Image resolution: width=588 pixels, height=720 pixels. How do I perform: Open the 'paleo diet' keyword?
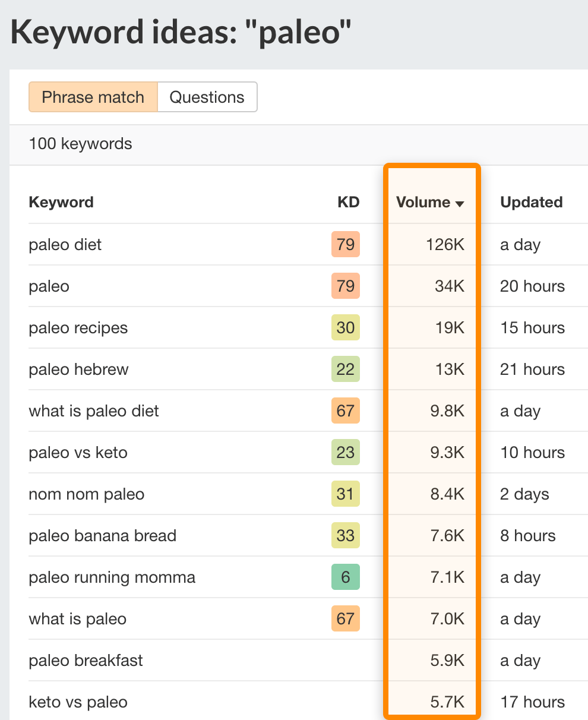coord(65,245)
